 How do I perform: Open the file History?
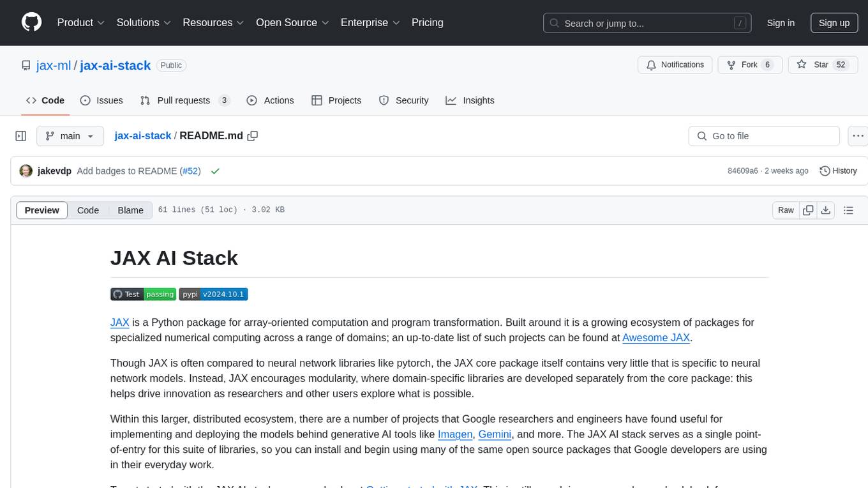[x=838, y=171]
